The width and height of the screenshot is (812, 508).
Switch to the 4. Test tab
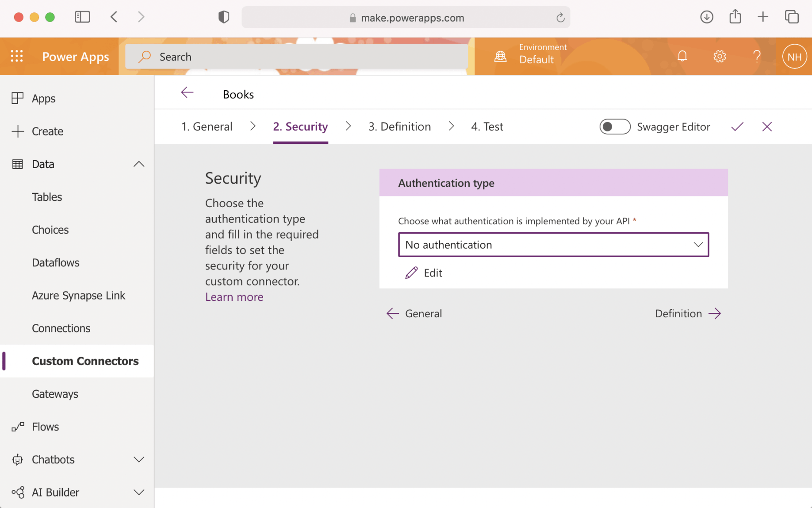tap(487, 127)
